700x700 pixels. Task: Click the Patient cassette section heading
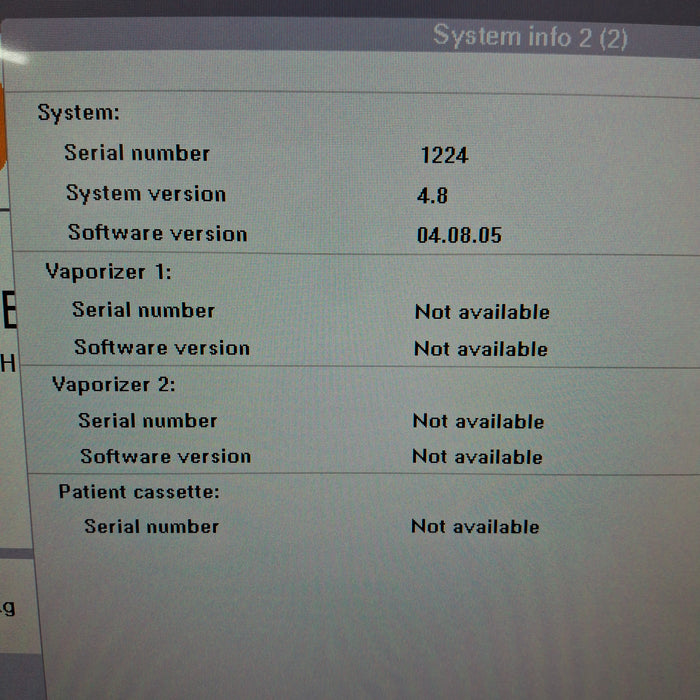(138, 492)
